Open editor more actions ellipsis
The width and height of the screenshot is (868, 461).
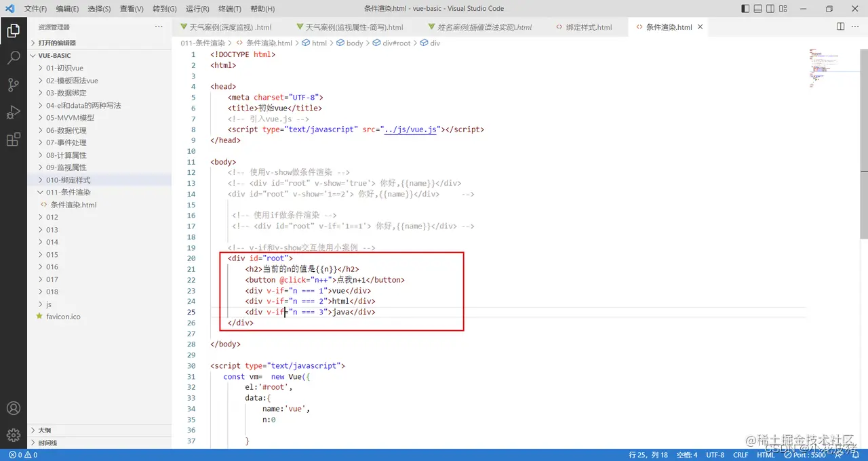pos(856,27)
